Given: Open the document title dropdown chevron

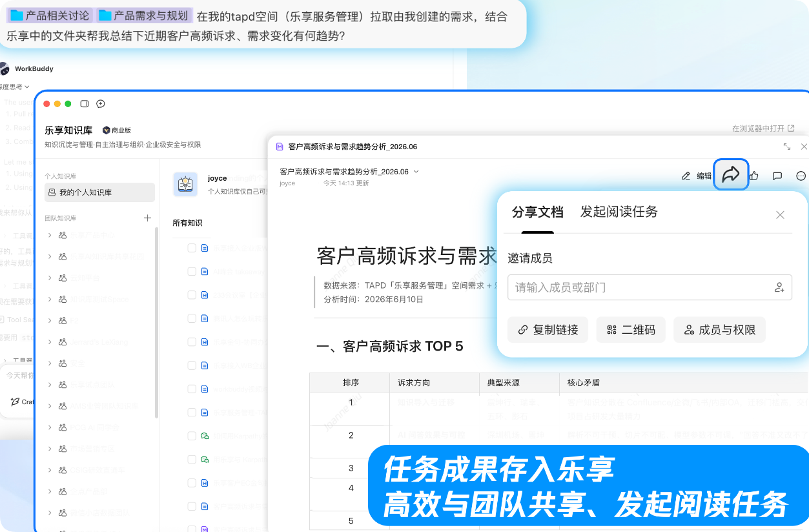Looking at the screenshot, I should (x=416, y=172).
